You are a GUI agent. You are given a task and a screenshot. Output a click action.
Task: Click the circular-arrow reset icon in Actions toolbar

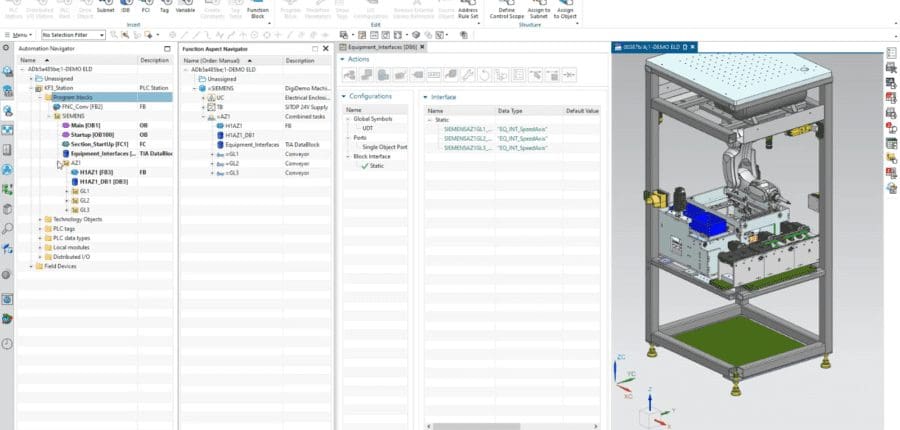point(484,75)
